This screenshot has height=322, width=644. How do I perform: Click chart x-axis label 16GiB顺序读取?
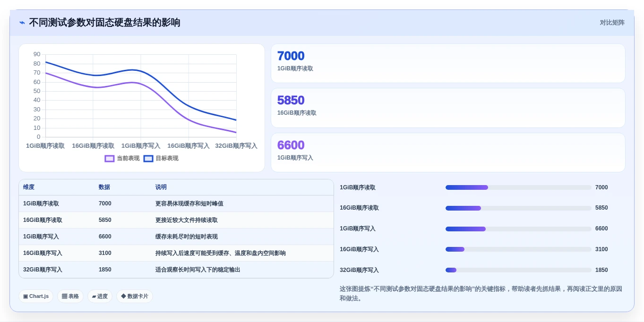93,146
